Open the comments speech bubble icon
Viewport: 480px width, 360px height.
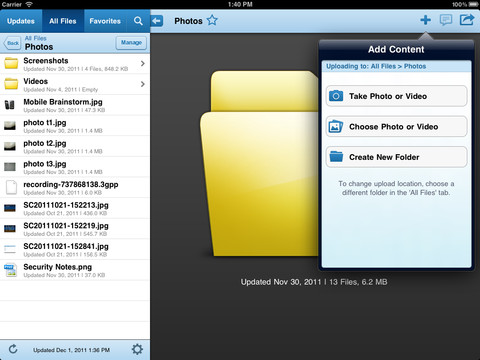[x=446, y=20]
